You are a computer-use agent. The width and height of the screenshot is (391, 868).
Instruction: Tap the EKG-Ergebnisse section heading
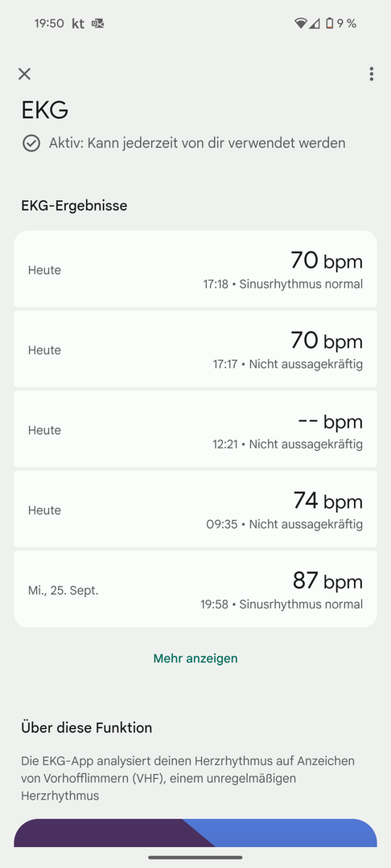pos(74,206)
